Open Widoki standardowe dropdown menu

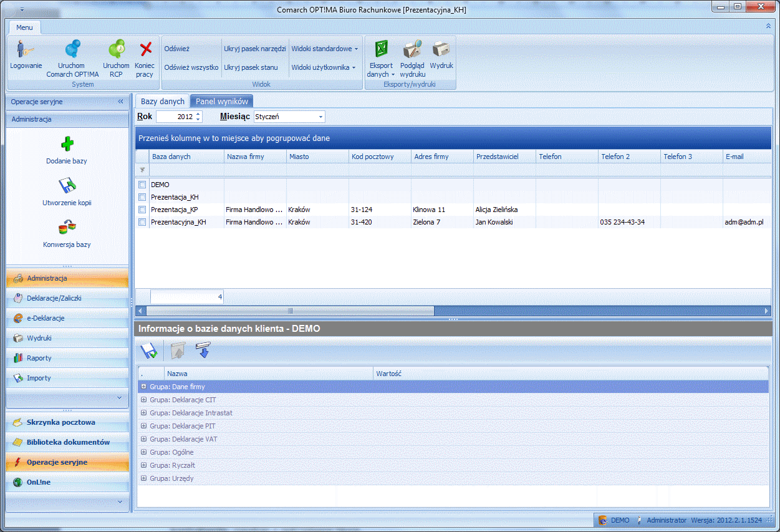(324, 49)
